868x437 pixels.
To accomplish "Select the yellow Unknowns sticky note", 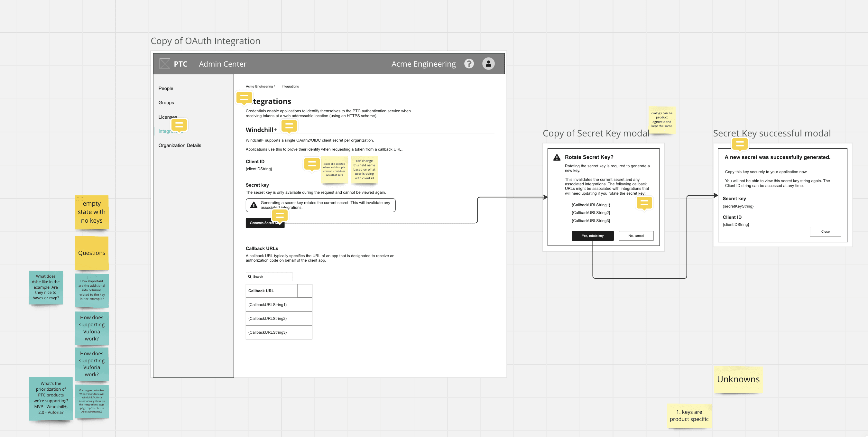I will pos(738,379).
